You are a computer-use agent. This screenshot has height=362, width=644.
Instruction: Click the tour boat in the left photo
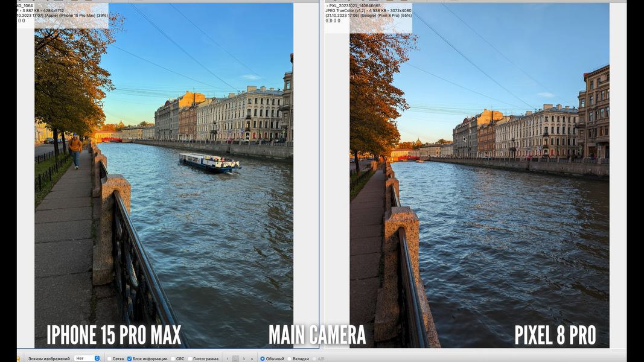click(208, 162)
